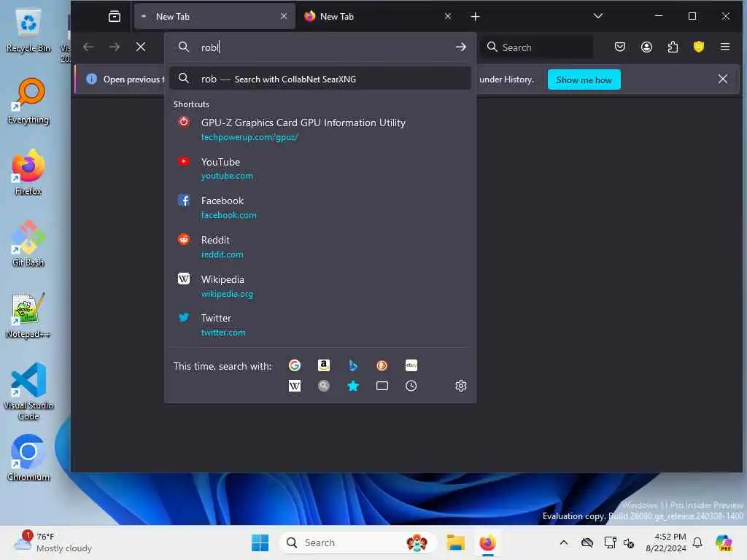Show hidden system tray icons
Viewport: 747px width, 560px height.
pos(564,542)
